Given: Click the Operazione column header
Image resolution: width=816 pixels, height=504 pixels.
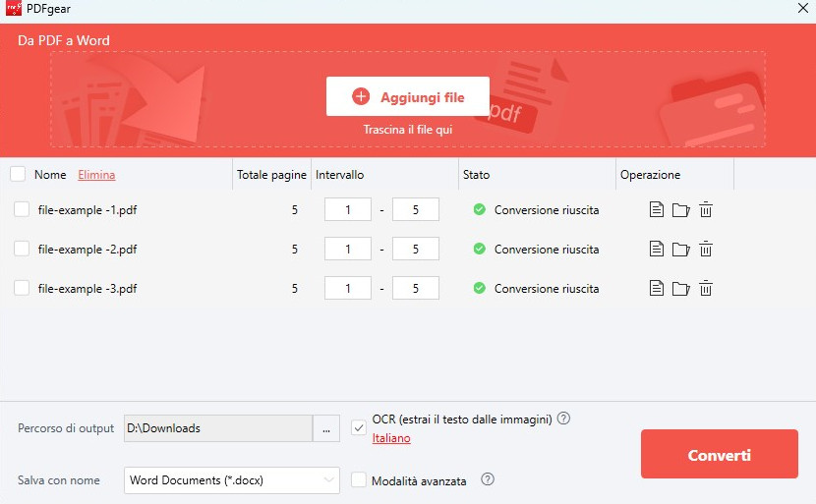Looking at the screenshot, I should (650, 175).
